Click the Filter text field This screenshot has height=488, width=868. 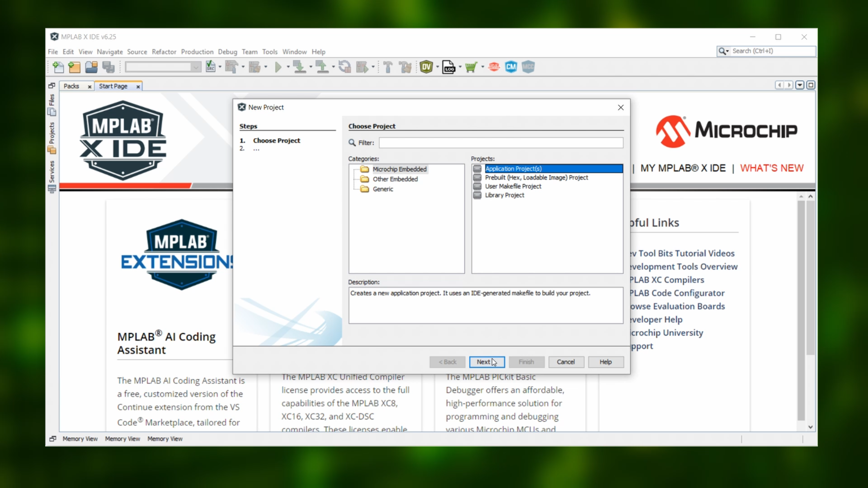click(501, 143)
